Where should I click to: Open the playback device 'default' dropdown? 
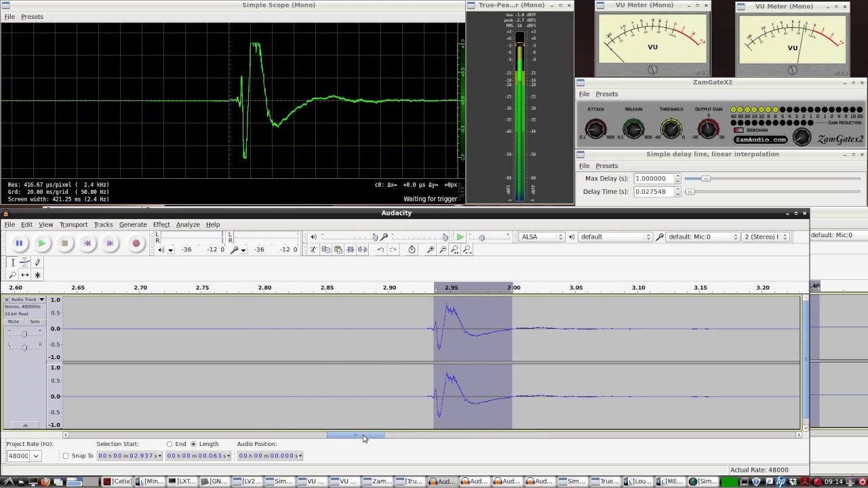click(x=615, y=237)
